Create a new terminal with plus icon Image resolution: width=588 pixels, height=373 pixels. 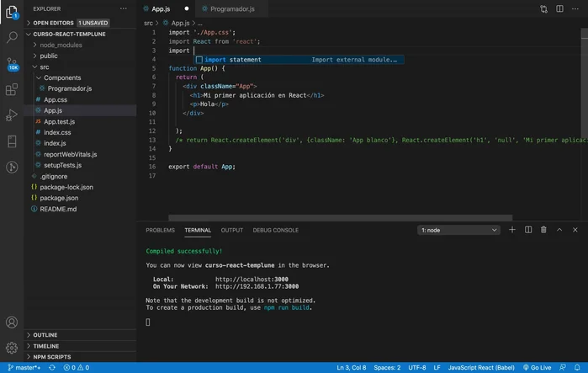click(512, 230)
